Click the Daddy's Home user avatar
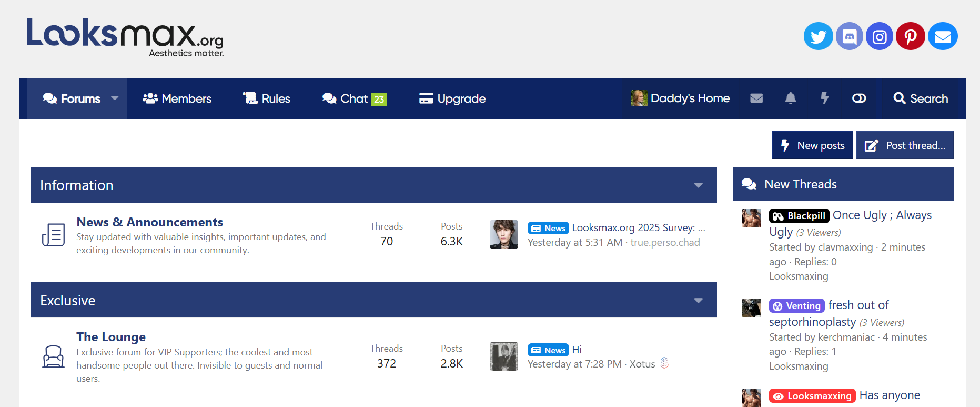Image resolution: width=980 pixels, height=407 pixels. click(639, 98)
